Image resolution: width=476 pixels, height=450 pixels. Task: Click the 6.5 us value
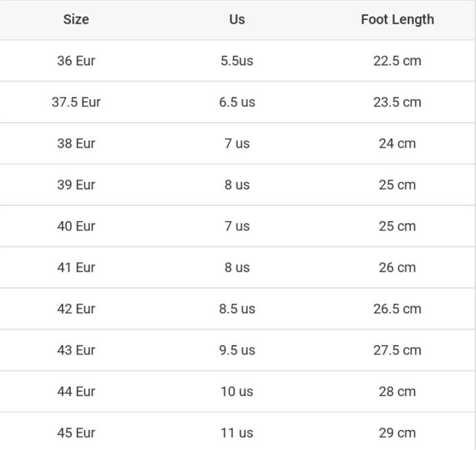coord(237,102)
